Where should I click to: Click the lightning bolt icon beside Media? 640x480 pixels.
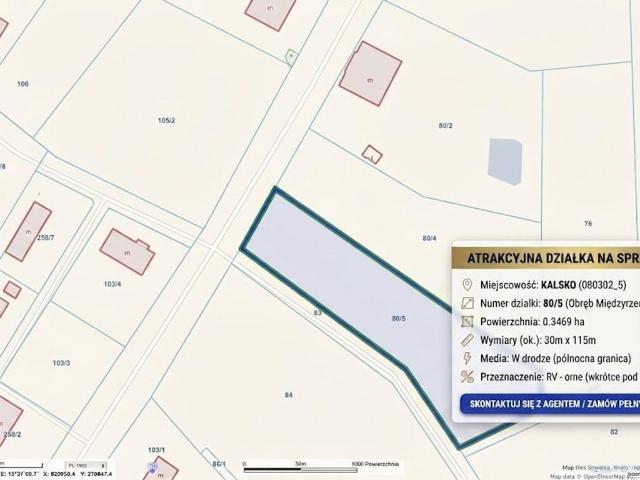(x=467, y=358)
